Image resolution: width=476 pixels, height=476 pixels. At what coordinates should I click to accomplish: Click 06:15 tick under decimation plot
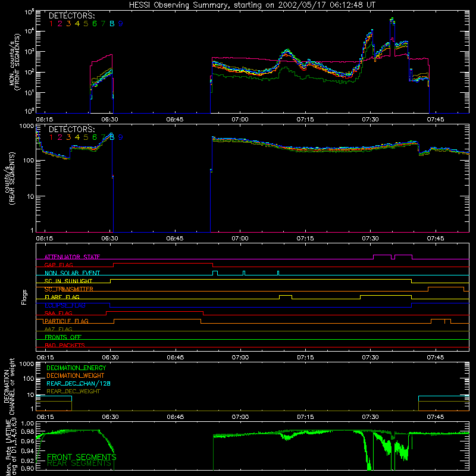coord(45,417)
